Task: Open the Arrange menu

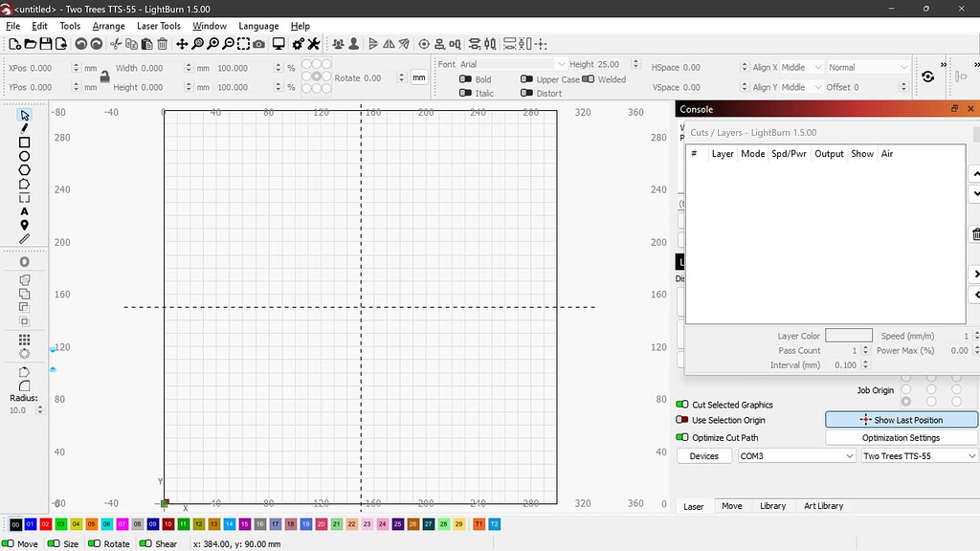Action: click(x=108, y=26)
